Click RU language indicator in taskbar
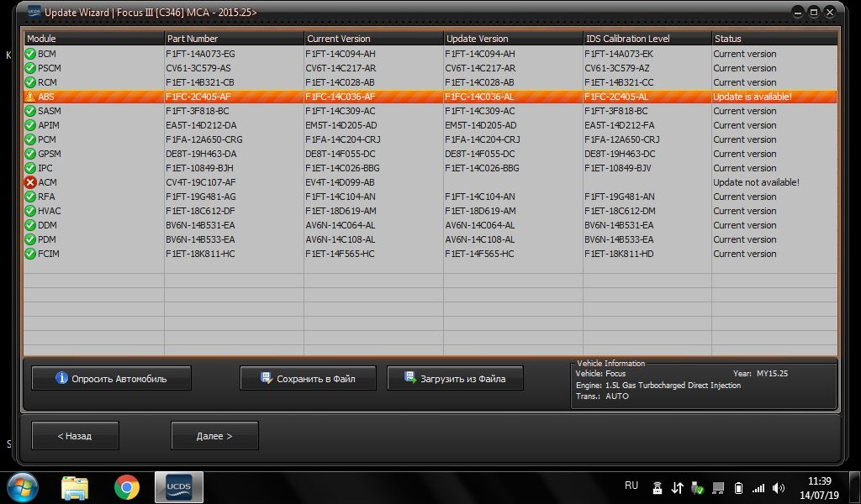This screenshot has height=504, width=861. [x=631, y=486]
